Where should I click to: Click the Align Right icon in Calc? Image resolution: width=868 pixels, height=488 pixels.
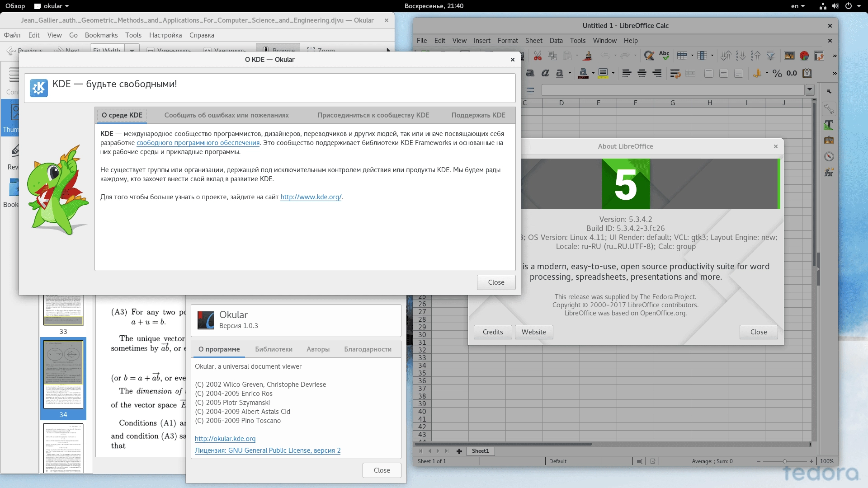click(x=657, y=73)
